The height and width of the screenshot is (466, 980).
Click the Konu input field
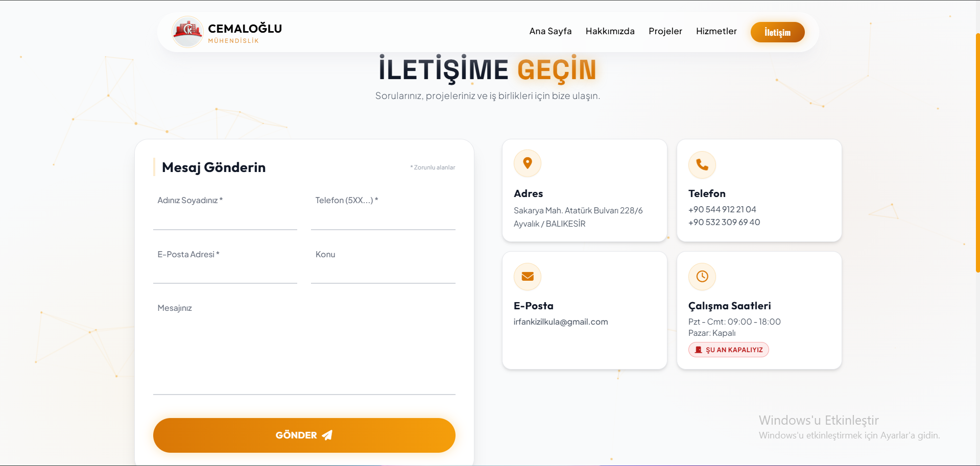point(383,273)
